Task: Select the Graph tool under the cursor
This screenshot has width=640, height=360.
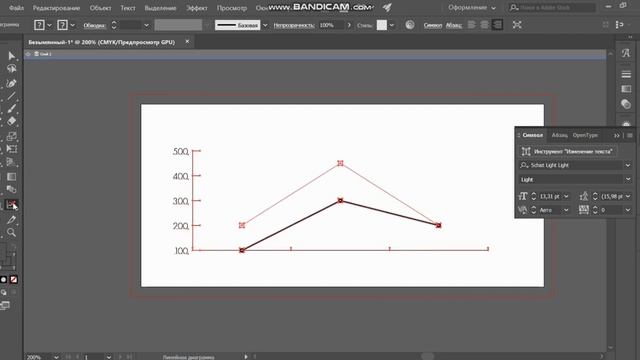Action: point(11,204)
